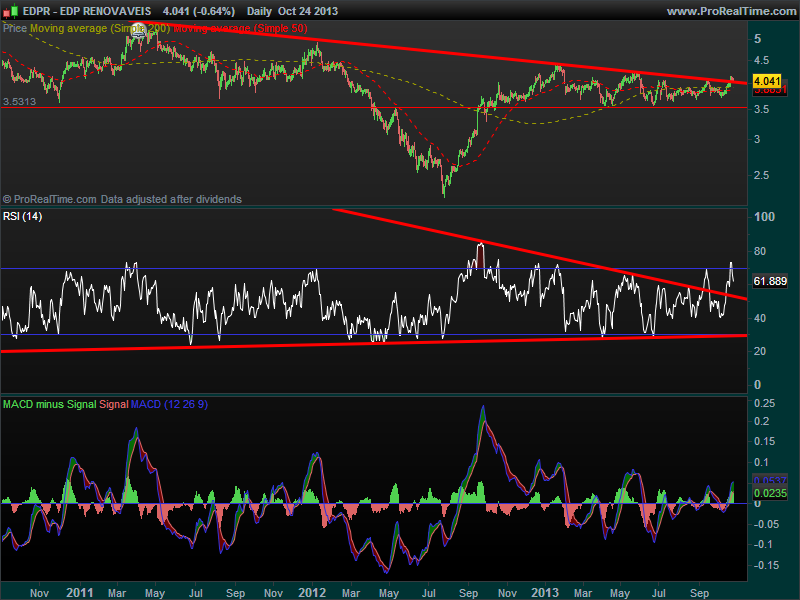Click the yellow 4.041 current price tag
Image resolution: width=800 pixels, height=600 pixels.
(767, 81)
